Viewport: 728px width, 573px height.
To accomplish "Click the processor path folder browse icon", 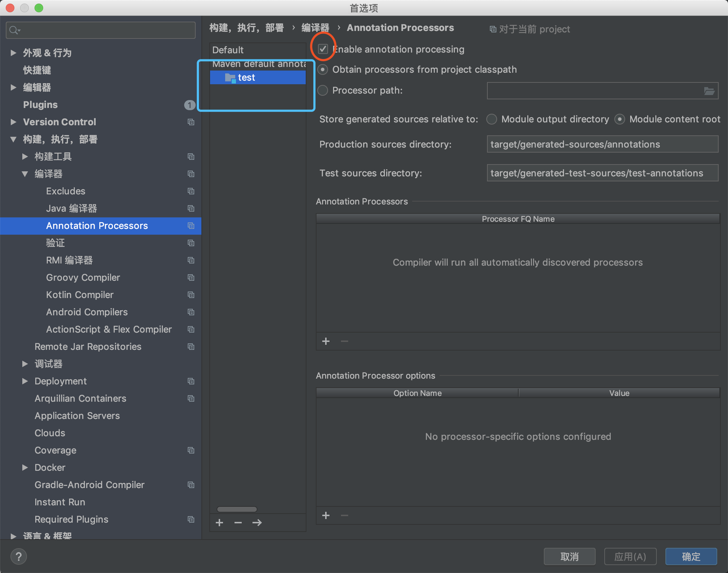I will pyautogui.click(x=709, y=91).
